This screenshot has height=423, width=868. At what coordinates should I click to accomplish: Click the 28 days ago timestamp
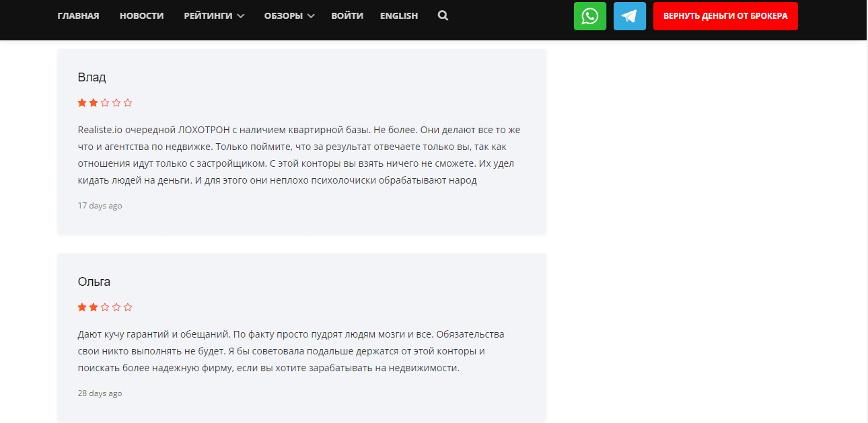click(100, 393)
